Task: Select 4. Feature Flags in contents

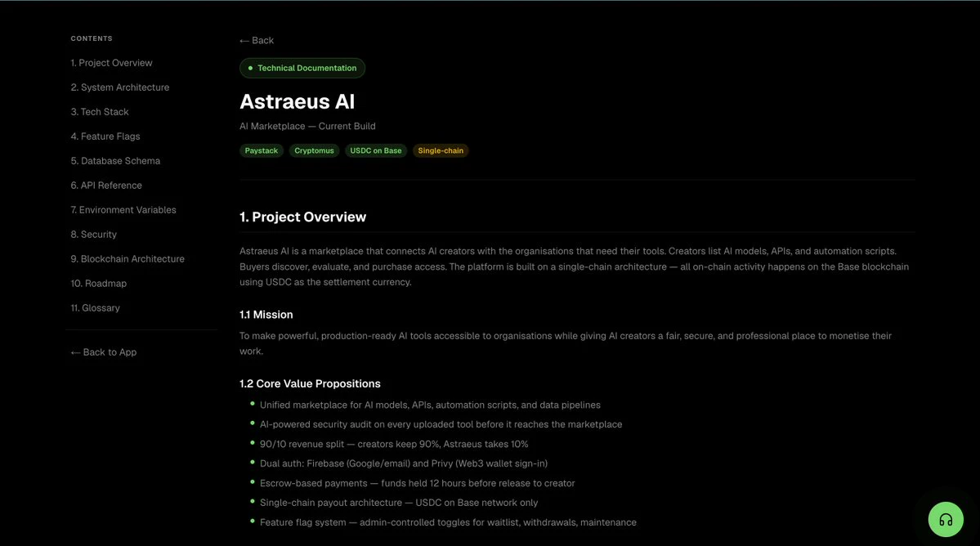Action: pos(105,136)
